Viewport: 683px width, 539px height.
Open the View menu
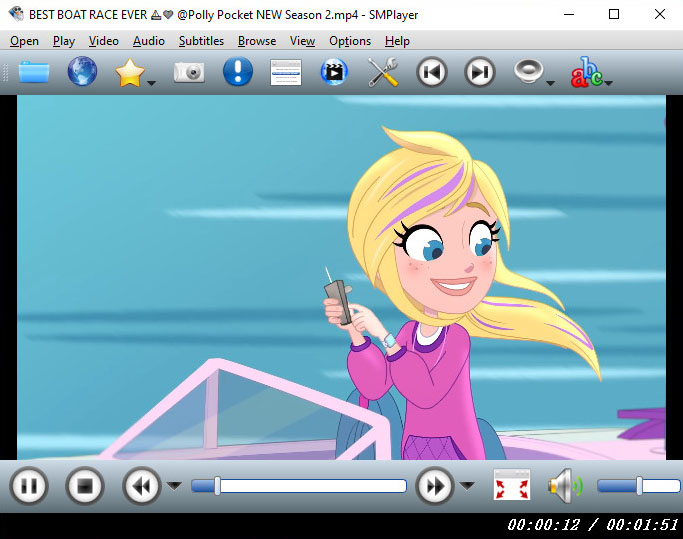pyautogui.click(x=302, y=41)
